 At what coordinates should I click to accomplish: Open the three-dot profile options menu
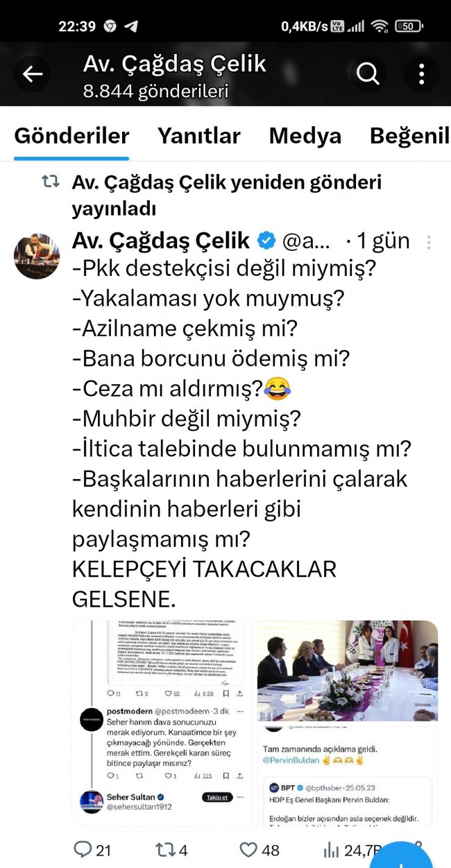tap(422, 74)
